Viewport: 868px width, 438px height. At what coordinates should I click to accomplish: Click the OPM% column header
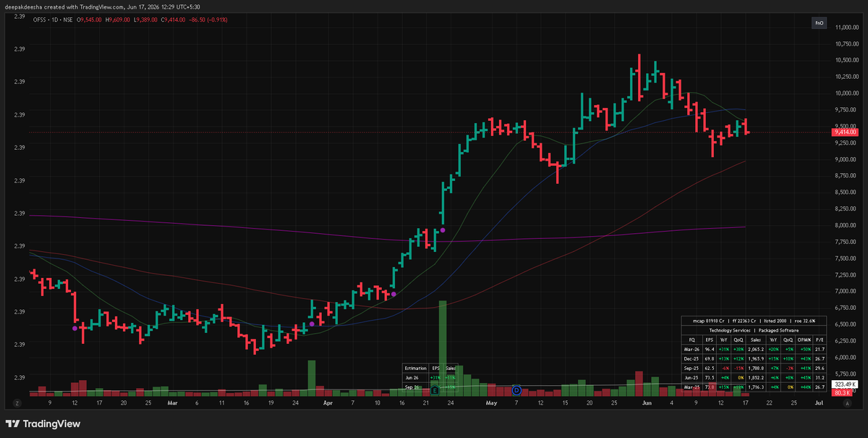click(804, 340)
